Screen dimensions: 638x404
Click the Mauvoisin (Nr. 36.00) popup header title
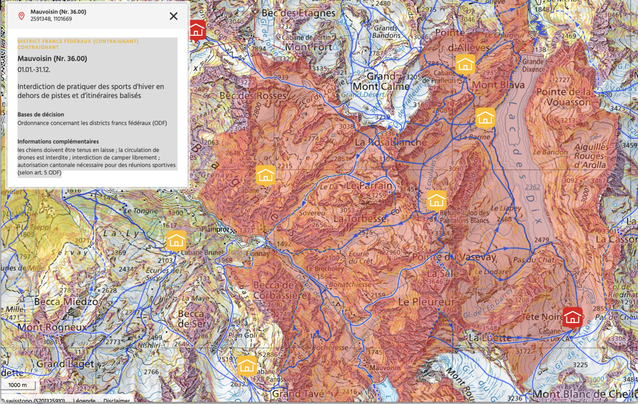(57, 11)
